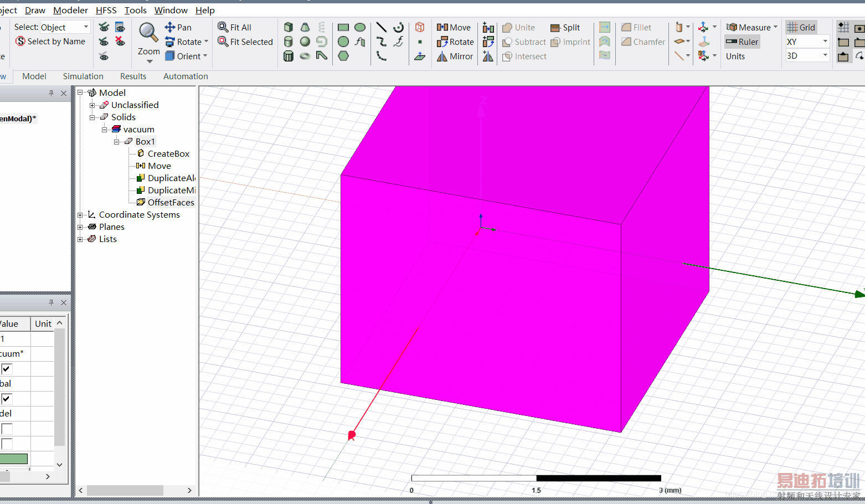Click the Split button
Screen dimensions: 865x504
[565, 27]
